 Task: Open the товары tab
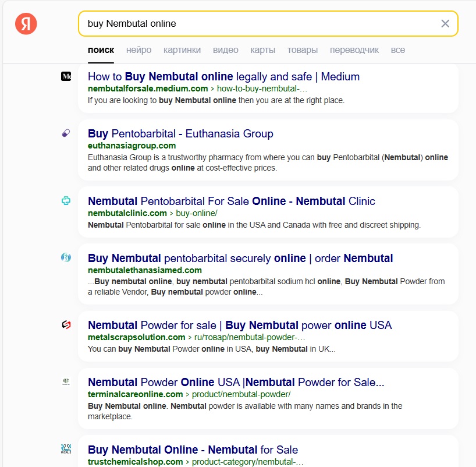[x=303, y=50]
